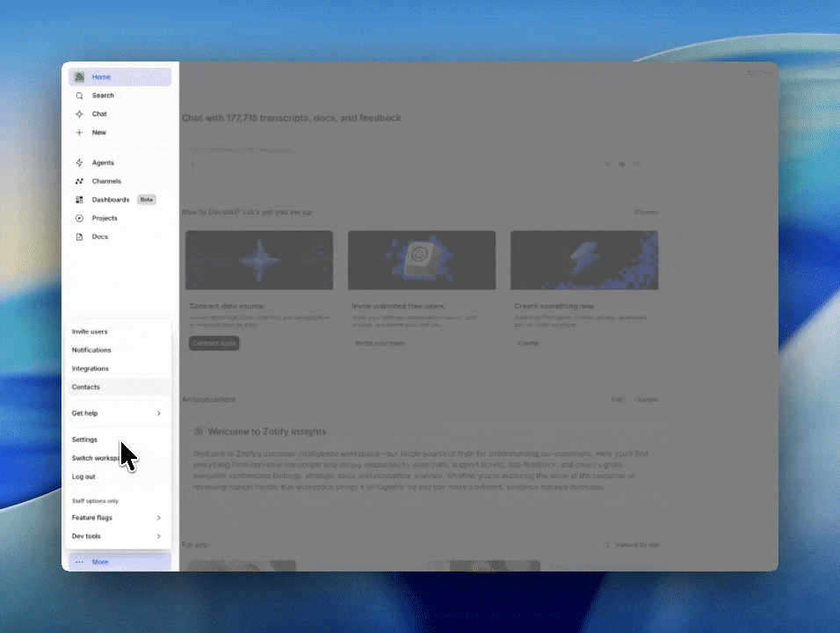Open the top-right ellipsis menu
This screenshot has height=633, width=840.
[x=768, y=74]
